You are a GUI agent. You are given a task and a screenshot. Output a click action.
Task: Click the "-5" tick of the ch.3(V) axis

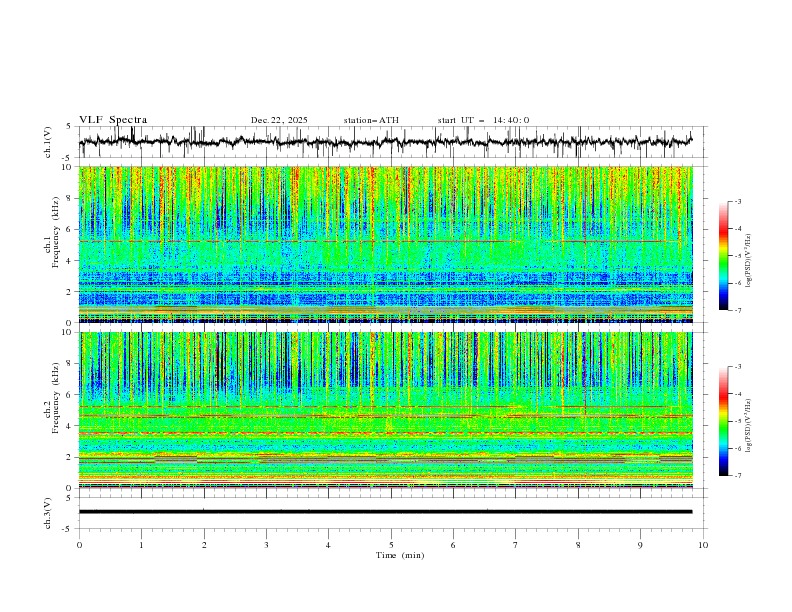tap(67, 529)
